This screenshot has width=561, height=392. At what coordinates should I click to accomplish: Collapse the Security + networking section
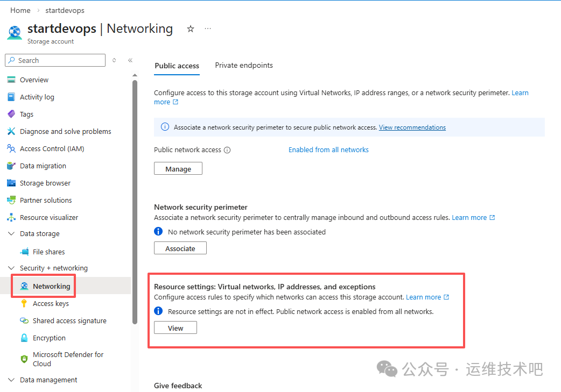[11, 268]
